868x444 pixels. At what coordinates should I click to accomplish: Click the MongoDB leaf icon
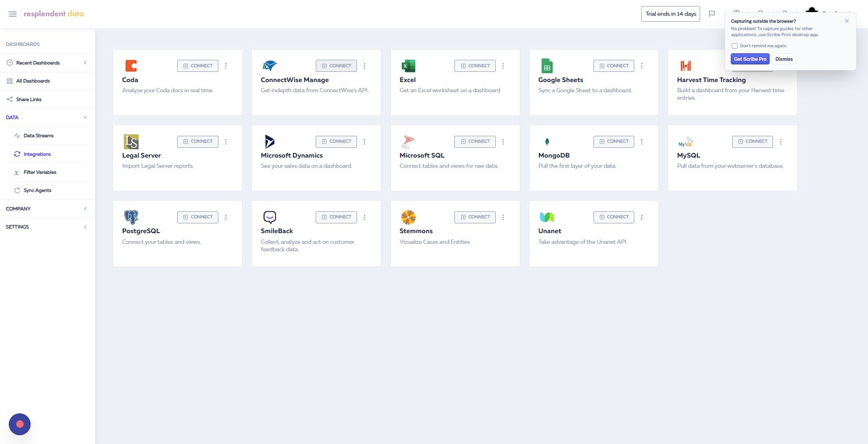pyautogui.click(x=547, y=141)
